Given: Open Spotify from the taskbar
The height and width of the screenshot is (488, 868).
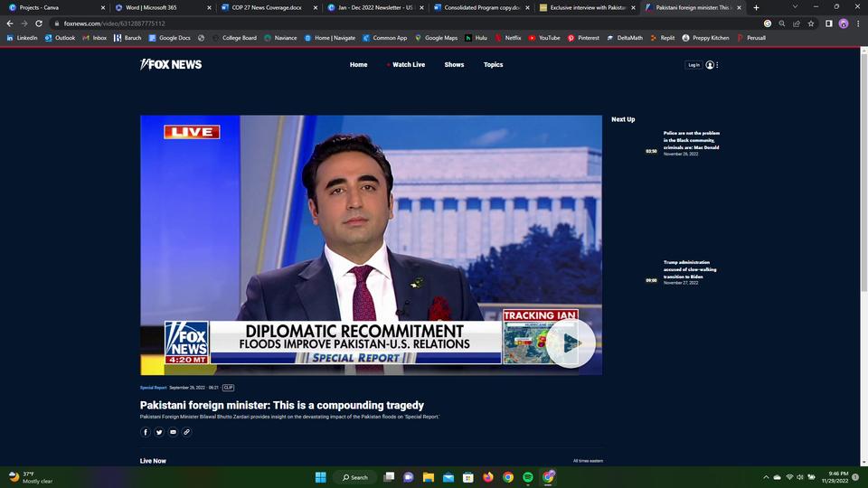Looking at the screenshot, I should [x=528, y=477].
